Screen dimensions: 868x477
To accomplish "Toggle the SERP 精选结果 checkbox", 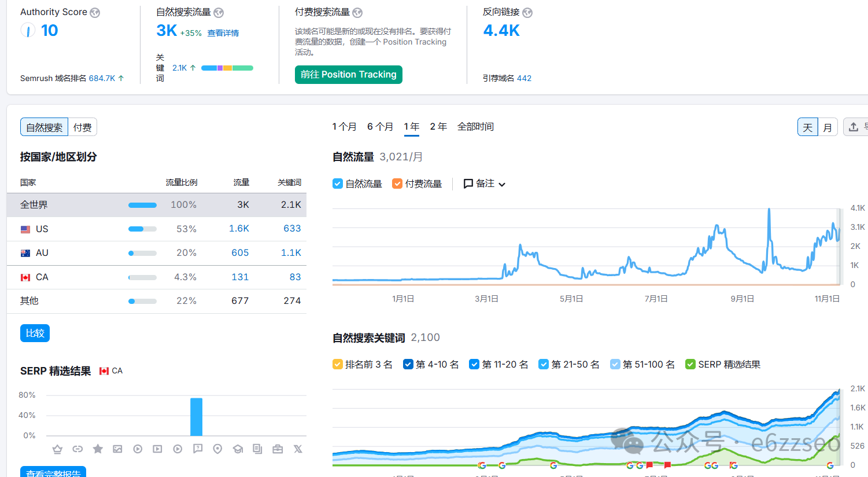I will click(690, 364).
